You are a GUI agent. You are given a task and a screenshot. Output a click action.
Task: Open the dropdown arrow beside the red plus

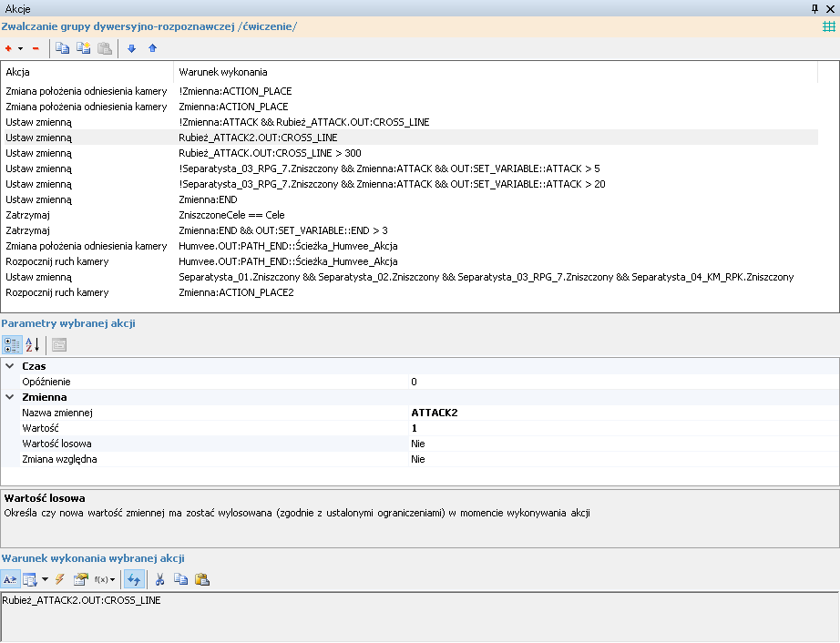[x=20, y=48]
